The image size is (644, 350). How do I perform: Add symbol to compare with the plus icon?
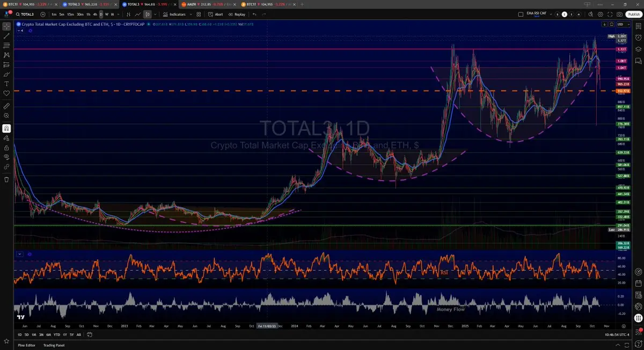[43, 14]
